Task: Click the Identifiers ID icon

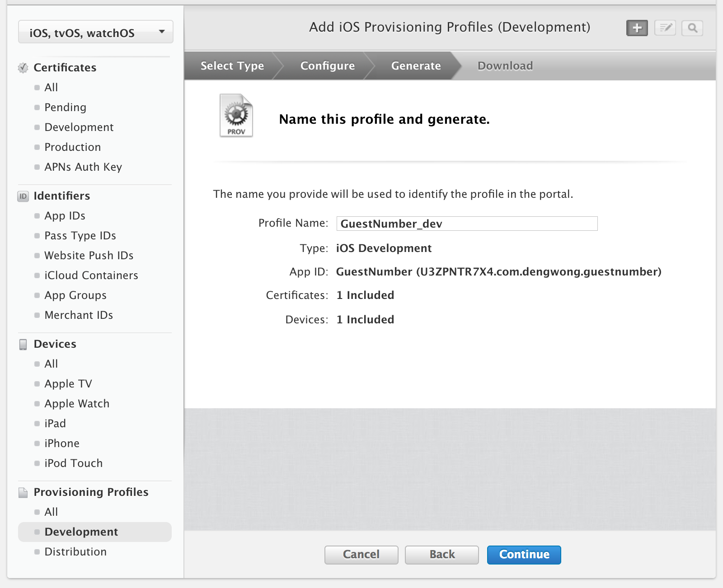Action: 23,196
